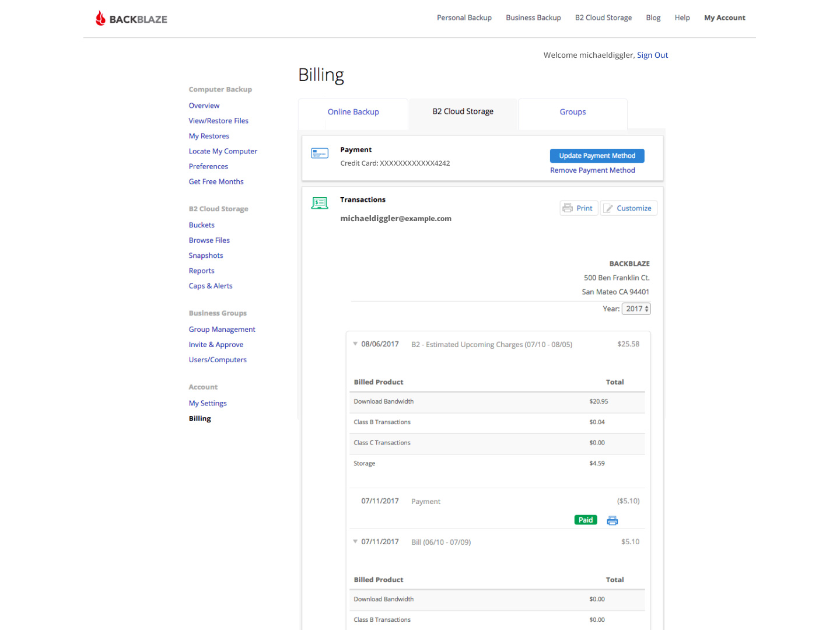Collapse the 08/06/2017 estimated charges entry
The width and height of the screenshot is (840, 630).
355,344
